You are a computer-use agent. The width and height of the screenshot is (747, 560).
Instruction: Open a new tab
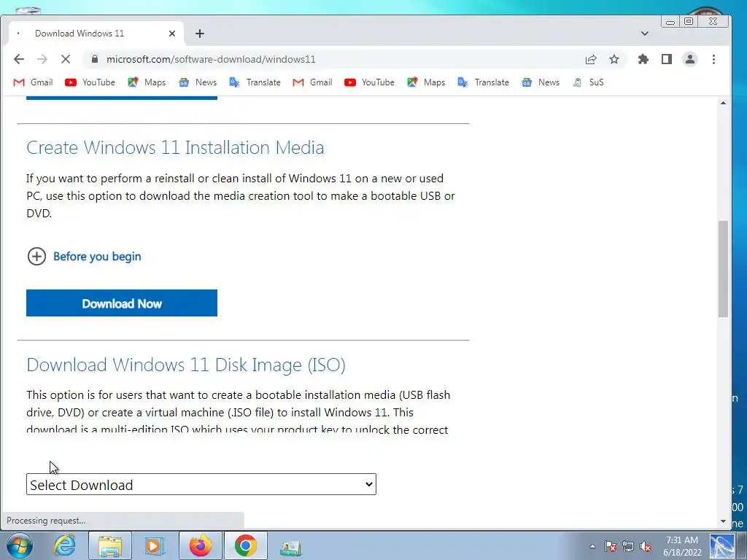coord(200,34)
